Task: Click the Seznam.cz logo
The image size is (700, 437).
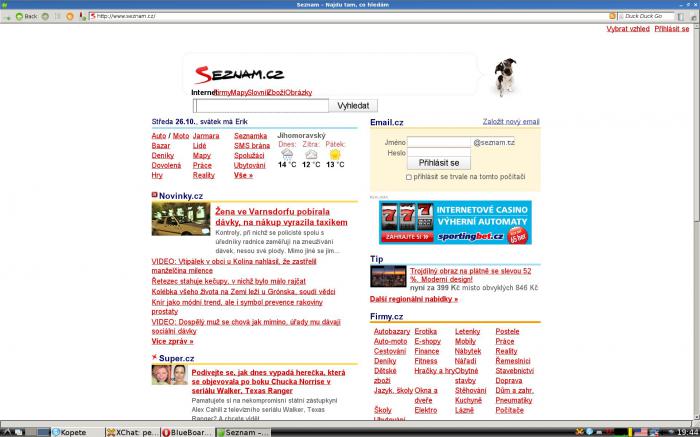Action: [x=239, y=75]
